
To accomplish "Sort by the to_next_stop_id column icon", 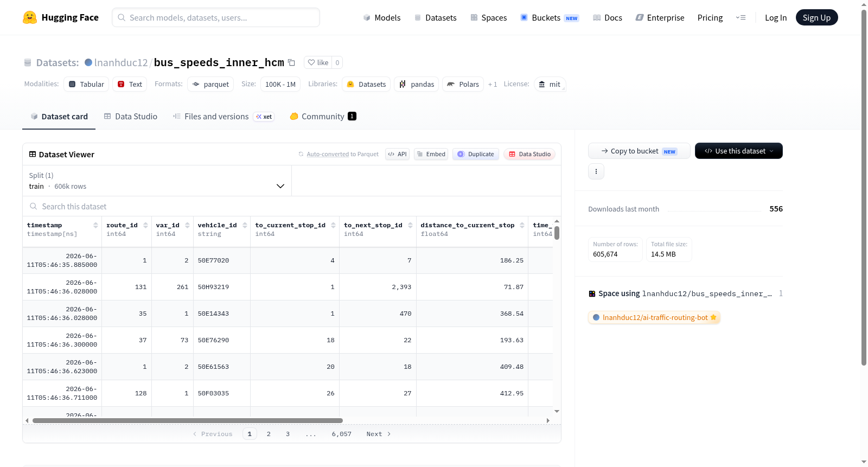I will pyautogui.click(x=410, y=225).
